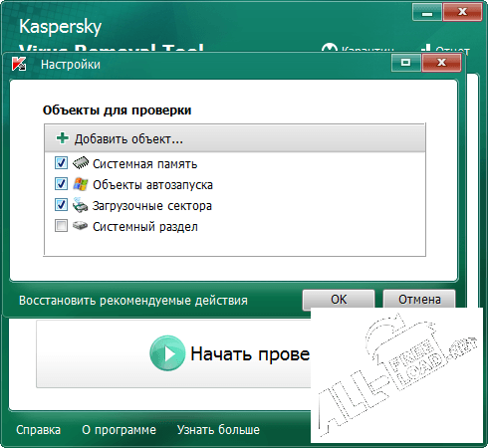Maximize the Настройки dialog window

tap(406, 63)
